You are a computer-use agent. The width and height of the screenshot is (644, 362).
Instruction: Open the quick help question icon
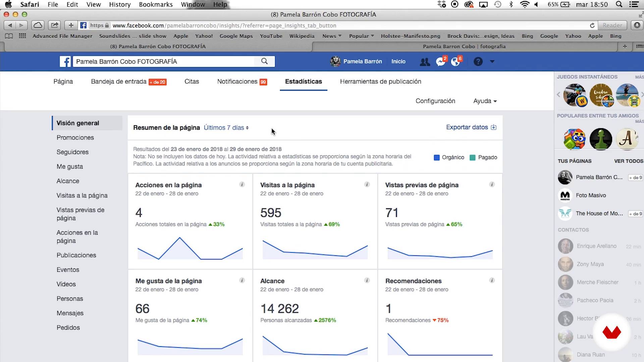[478, 62]
